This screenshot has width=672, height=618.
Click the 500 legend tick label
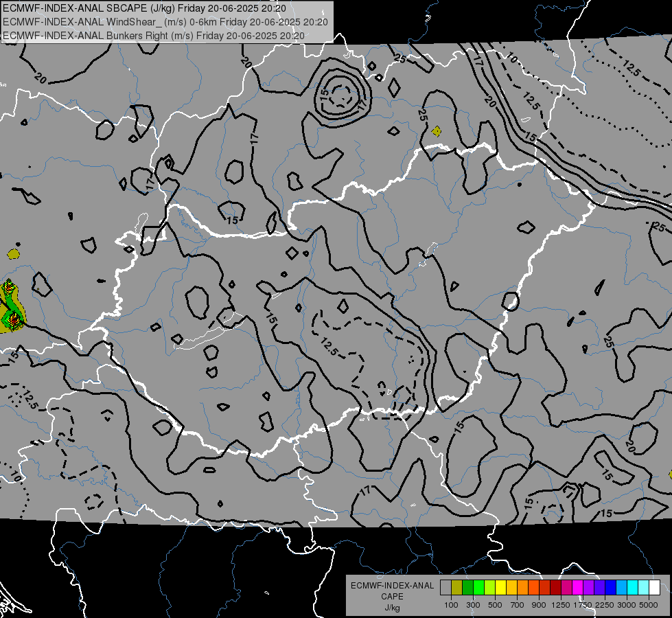495,605
